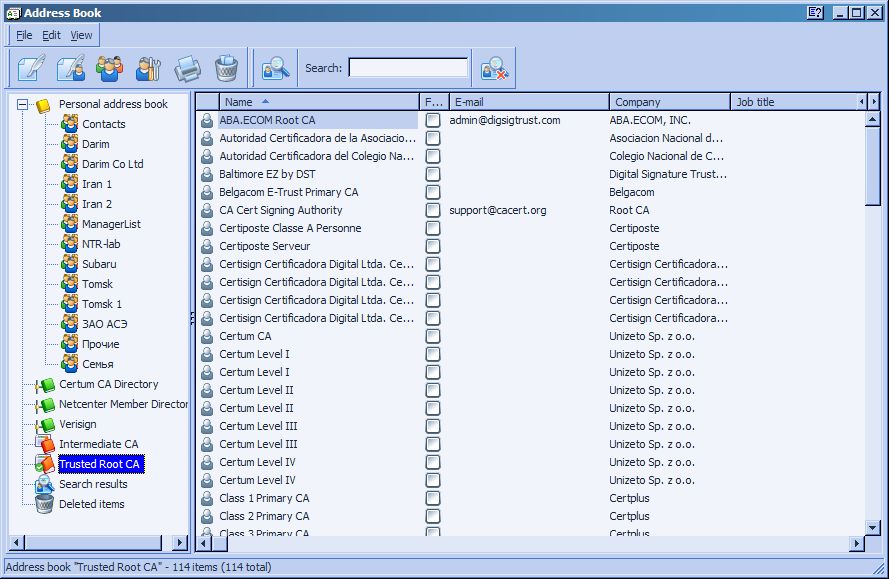
Task: Sort by the Job title column header
Action: [x=793, y=102]
